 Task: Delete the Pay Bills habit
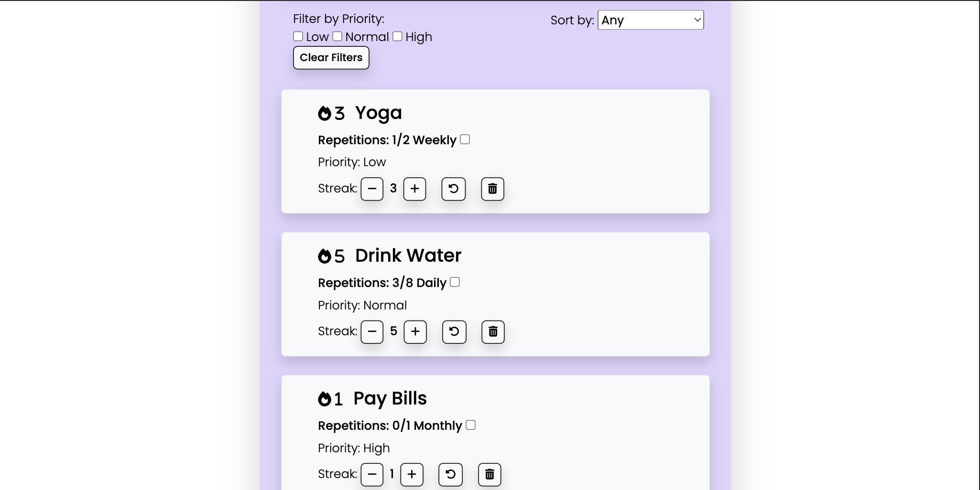(490, 475)
